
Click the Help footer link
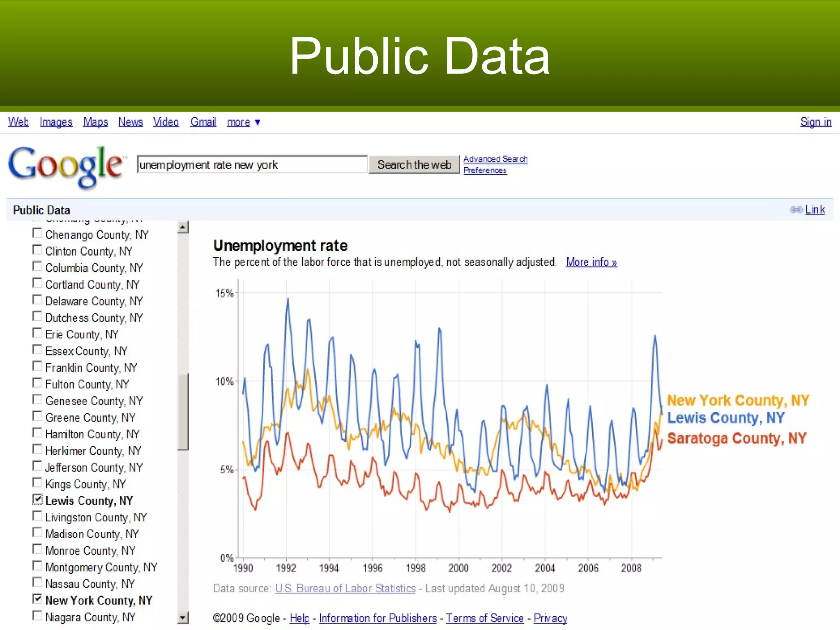point(299,618)
